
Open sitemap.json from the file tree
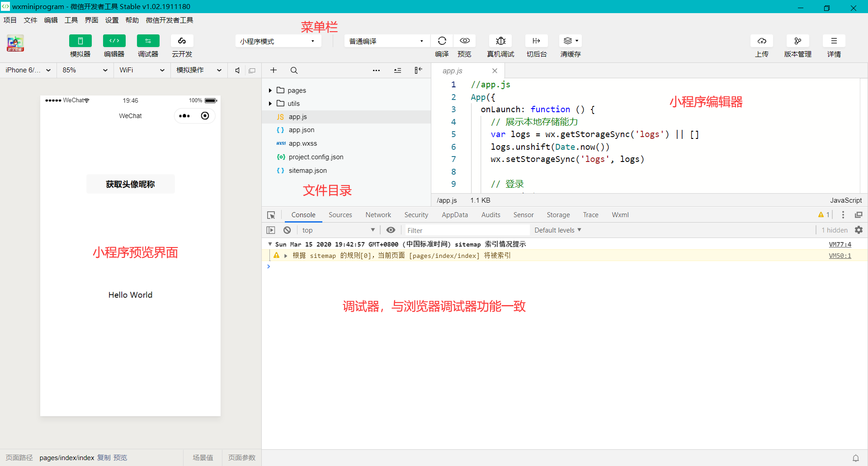[x=346, y=171]
